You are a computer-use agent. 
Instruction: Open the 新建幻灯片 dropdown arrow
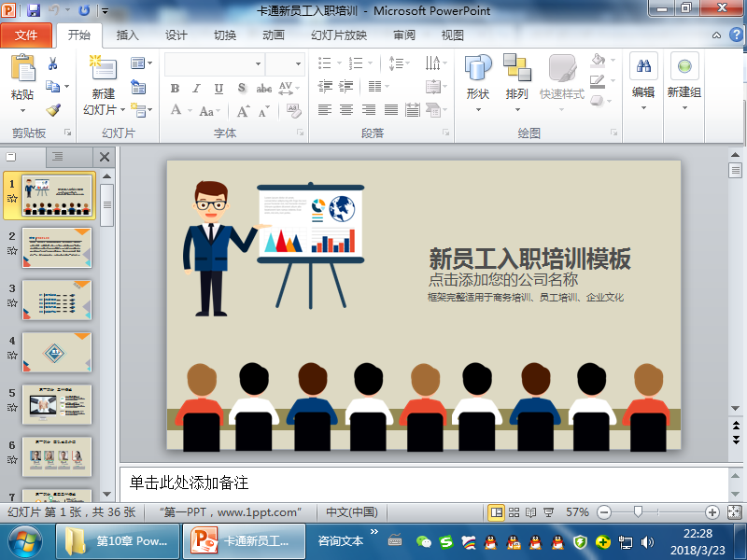(x=103, y=109)
